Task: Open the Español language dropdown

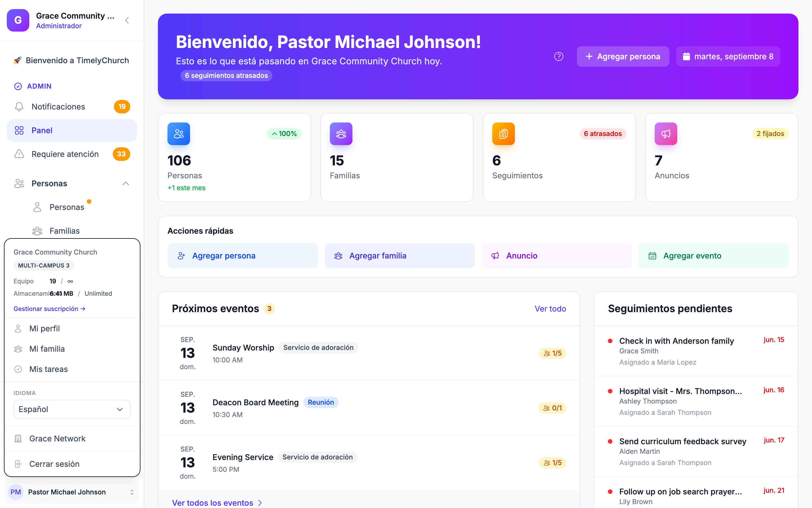Action: (72, 409)
